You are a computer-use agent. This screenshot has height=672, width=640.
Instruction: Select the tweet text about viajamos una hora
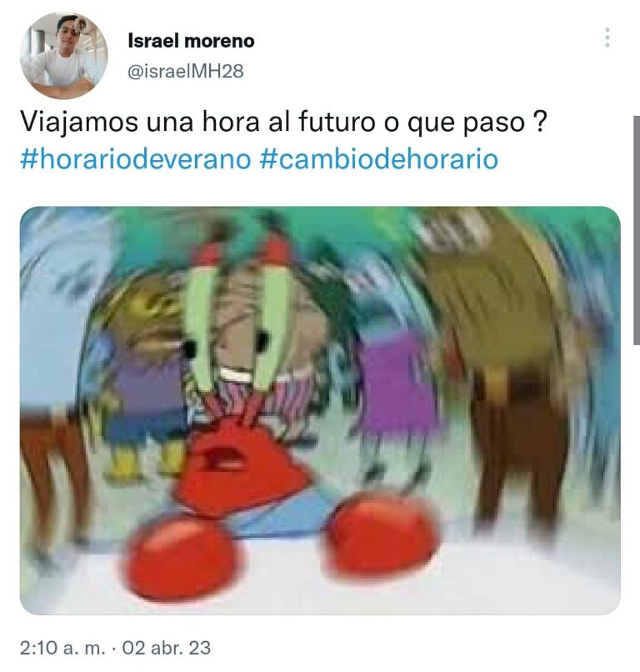click(283, 122)
